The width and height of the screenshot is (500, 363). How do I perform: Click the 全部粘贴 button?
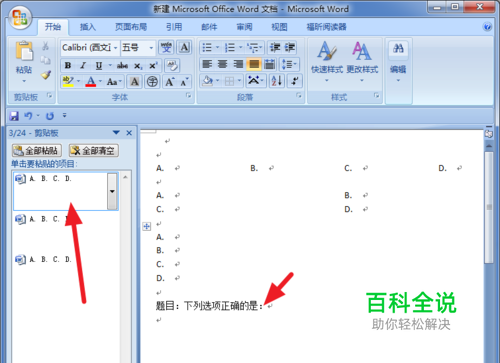(x=37, y=151)
